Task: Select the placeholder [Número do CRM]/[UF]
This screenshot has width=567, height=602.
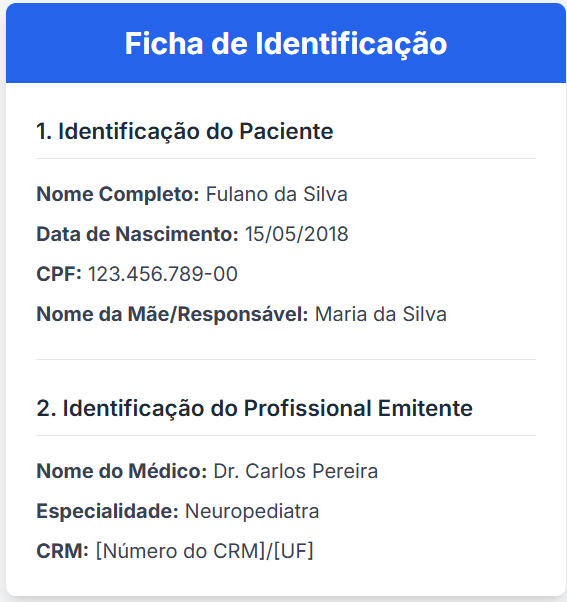Action: pyautogui.click(x=205, y=551)
